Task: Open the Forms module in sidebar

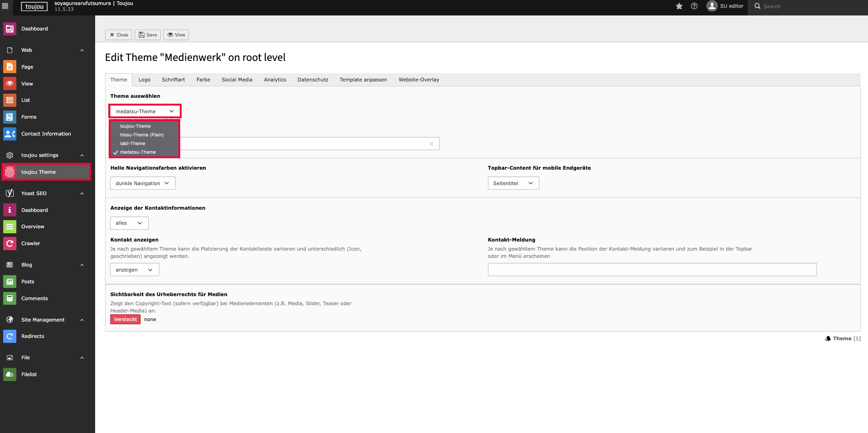Action: 29,117
